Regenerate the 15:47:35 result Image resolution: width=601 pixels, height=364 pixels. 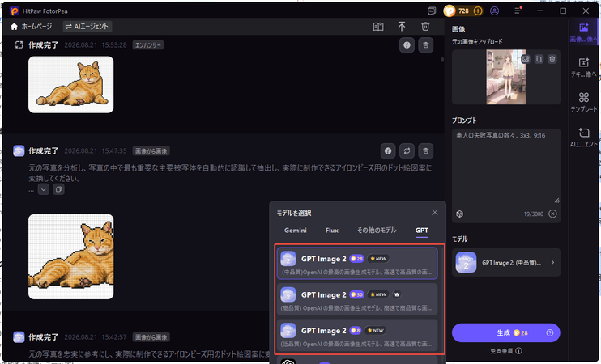point(407,150)
